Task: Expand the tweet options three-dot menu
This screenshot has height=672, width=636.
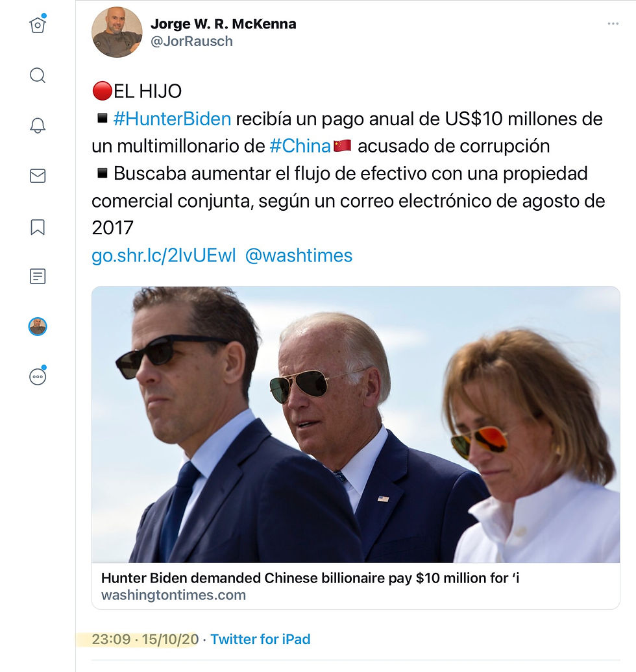Action: coord(613,24)
